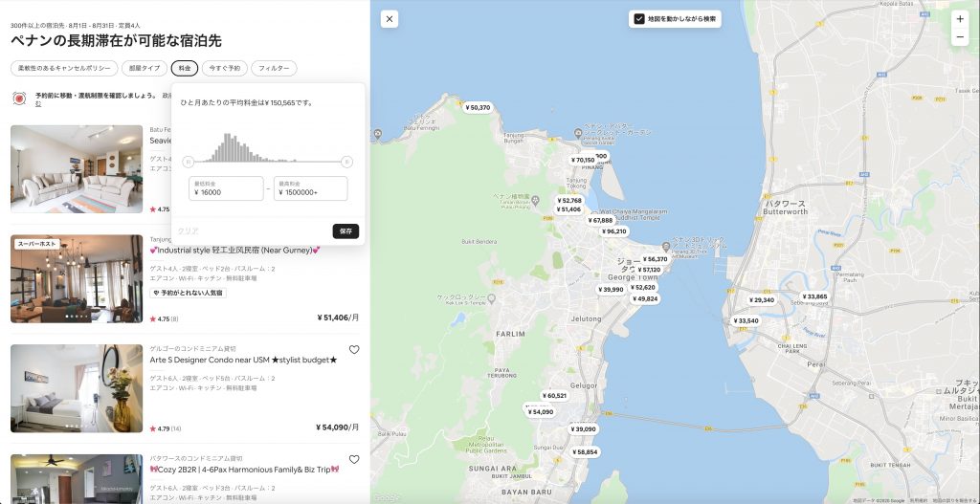
Task: Select the ¥51,406 map marker
Action: pyautogui.click(x=569, y=209)
